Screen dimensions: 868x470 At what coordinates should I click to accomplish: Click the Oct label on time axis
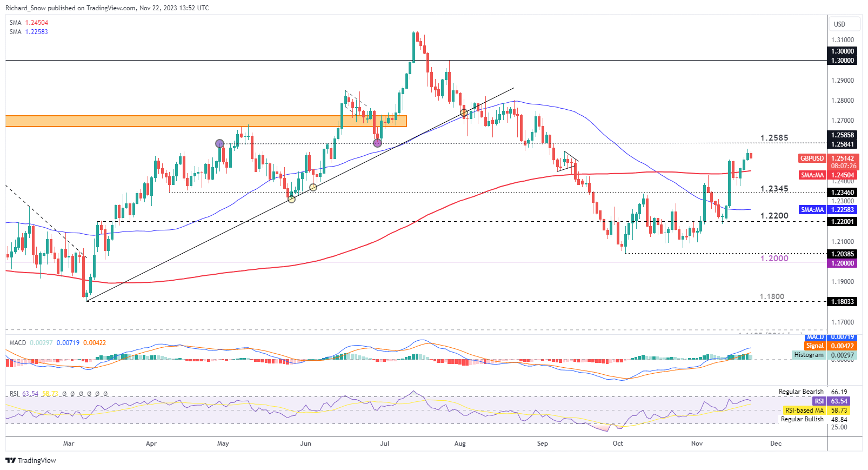(618, 443)
